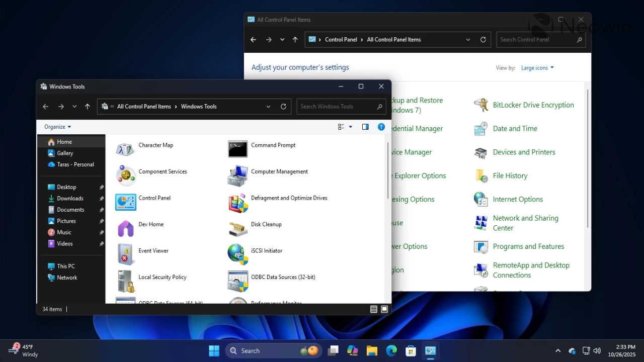Click inside the Search Windows Tools field

pos(336,106)
